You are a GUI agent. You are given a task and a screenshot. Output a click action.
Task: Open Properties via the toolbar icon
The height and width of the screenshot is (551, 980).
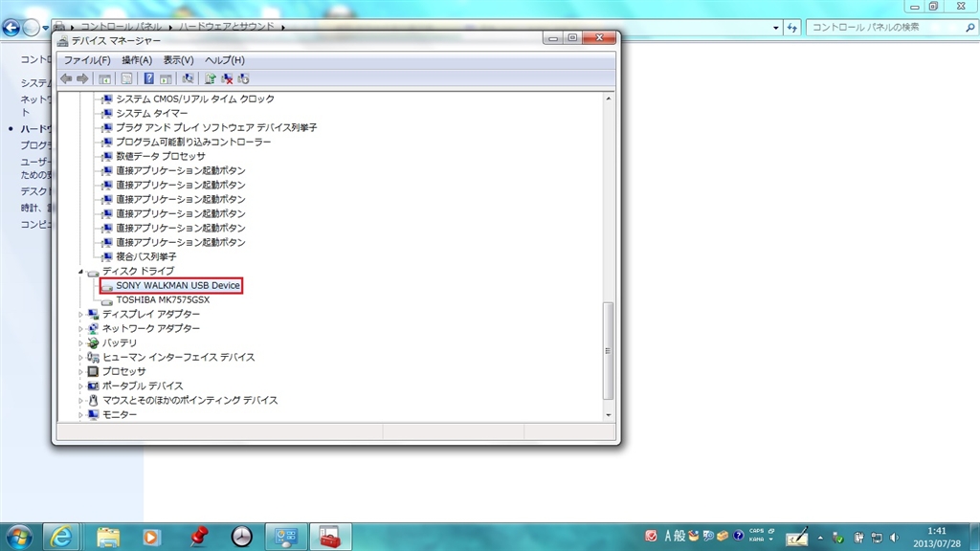pos(127,78)
